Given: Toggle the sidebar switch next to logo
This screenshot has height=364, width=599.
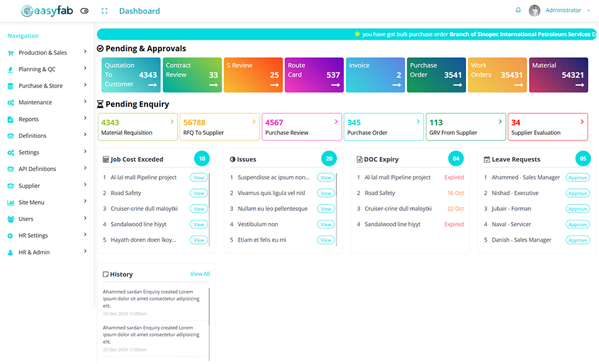Looking at the screenshot, I should click(84, 11).
